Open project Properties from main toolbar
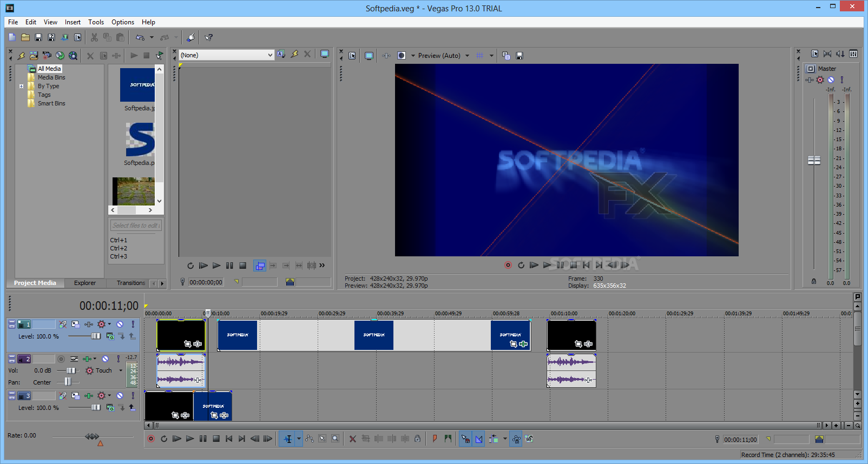868x464 pixels. click(x=78, y=37)
